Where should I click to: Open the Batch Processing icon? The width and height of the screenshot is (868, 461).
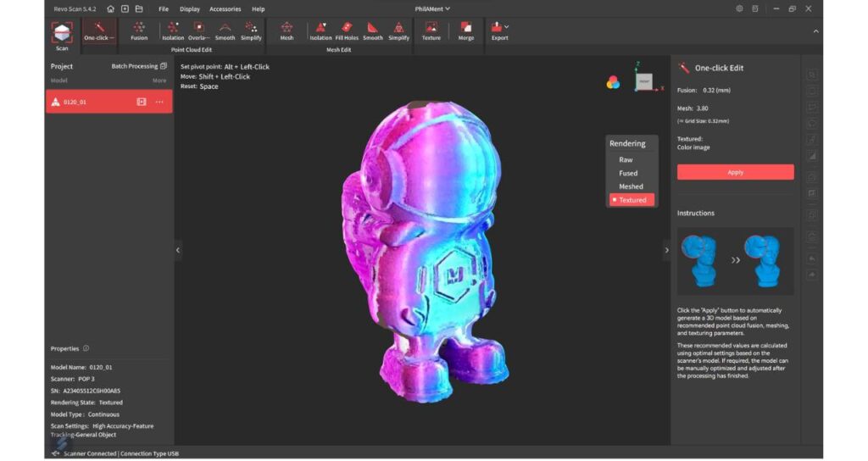(164, 66)
